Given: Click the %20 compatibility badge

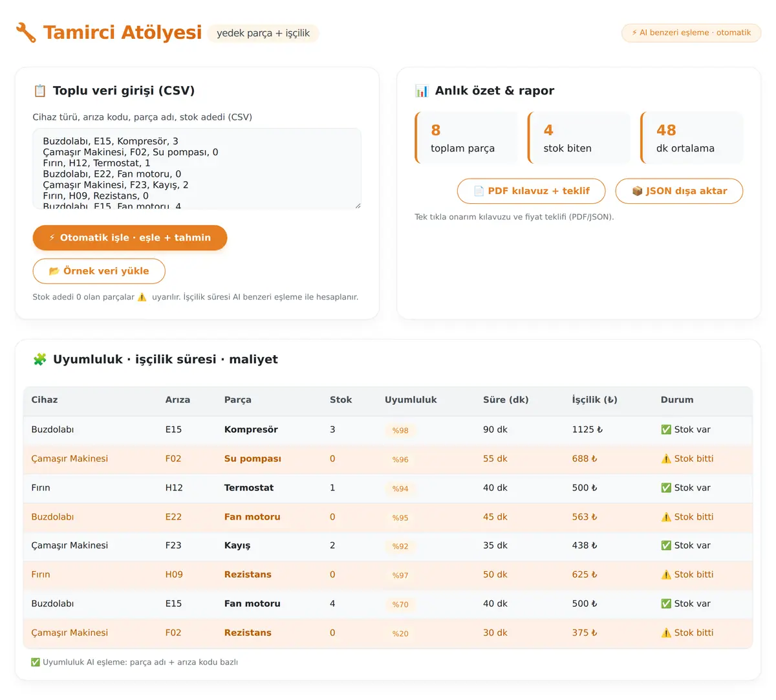Looking at the screenshot, I should pos(400,633).
